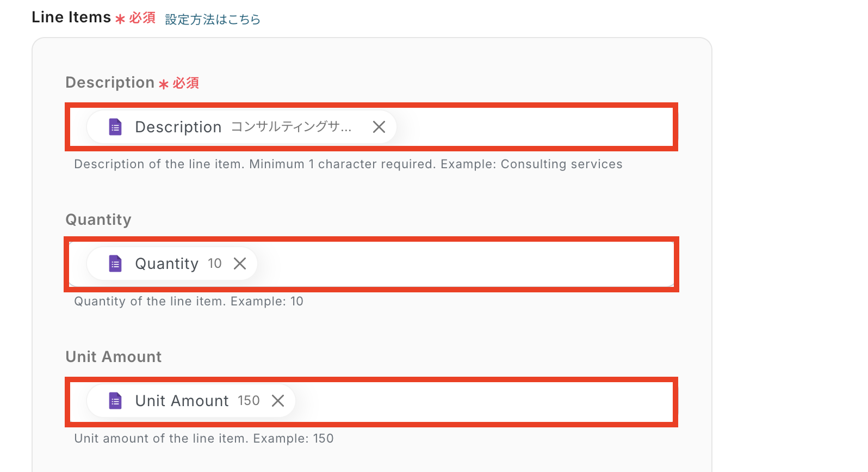This screenshot has height=472, width=868.
Task: Remove the Quantity chip with X
Action: pyautogui.click(x=240, y=263)
